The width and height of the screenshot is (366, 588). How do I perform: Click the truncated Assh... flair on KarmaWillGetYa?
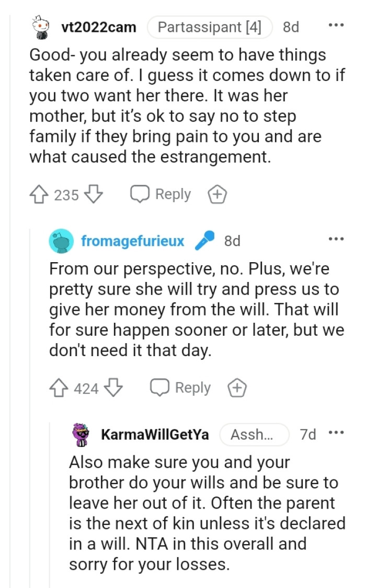tap(255, 434)
